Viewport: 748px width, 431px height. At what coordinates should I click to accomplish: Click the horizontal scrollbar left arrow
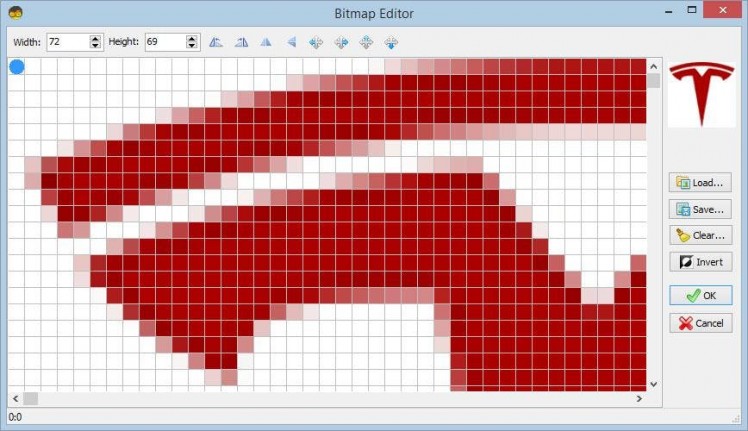tap(15, 399)
